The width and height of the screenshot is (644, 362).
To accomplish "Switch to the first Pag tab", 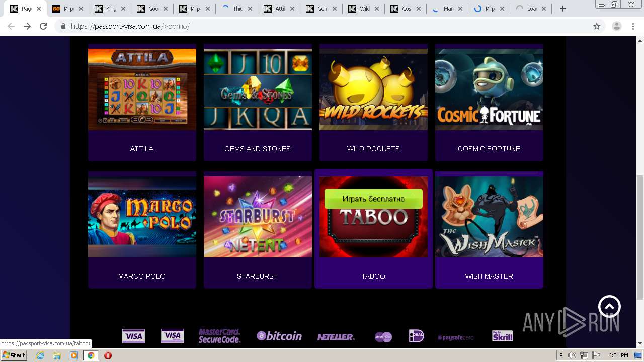I will tap(26, 9).
